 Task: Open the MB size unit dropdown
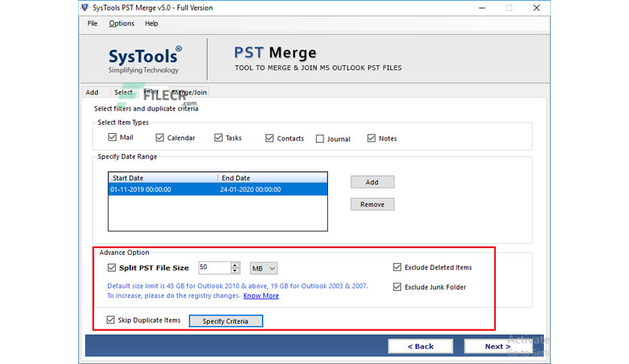[263, 268]
